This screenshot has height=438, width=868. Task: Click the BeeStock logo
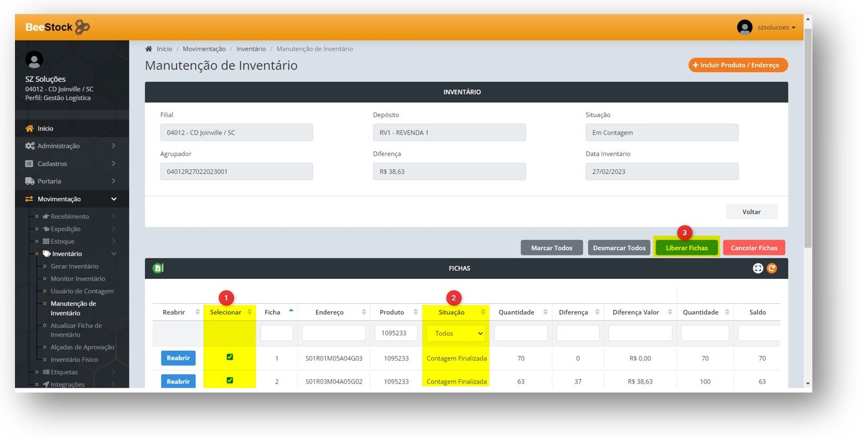[57, 27]
